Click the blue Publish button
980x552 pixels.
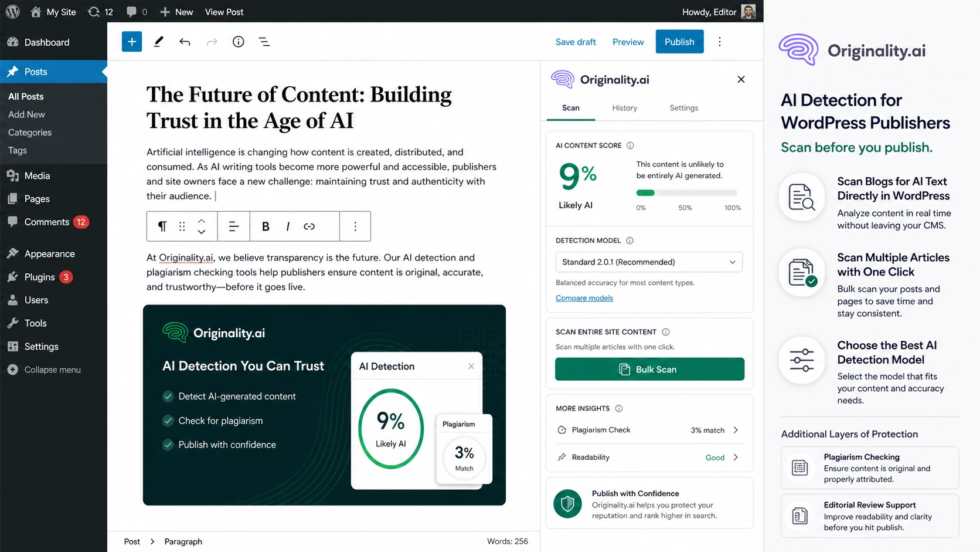679,42
